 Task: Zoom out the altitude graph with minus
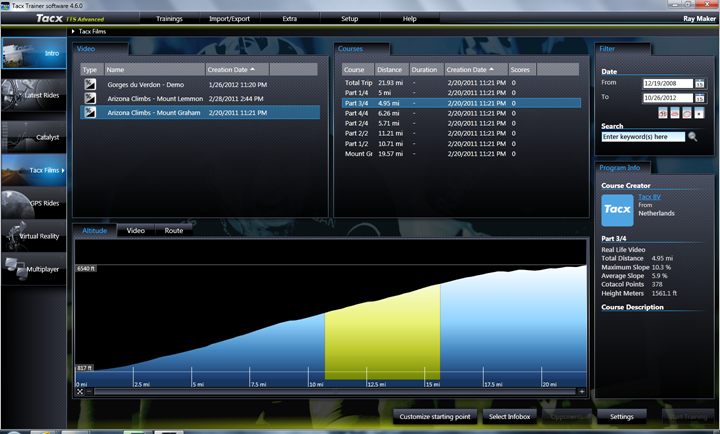89,391
